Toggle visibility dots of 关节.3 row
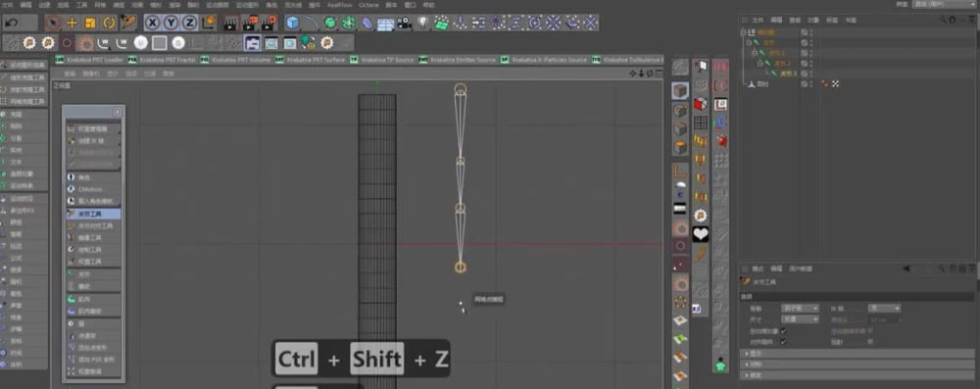This screenshot has height=389, width=980. coord(811,73)
